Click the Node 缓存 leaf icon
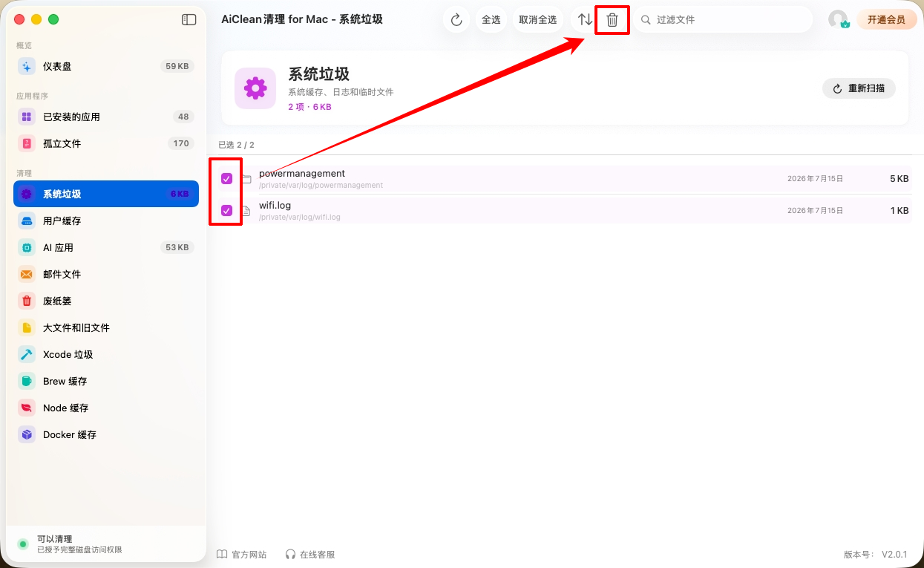The height and width of the screenshot is (568, 924). [27, 408]
